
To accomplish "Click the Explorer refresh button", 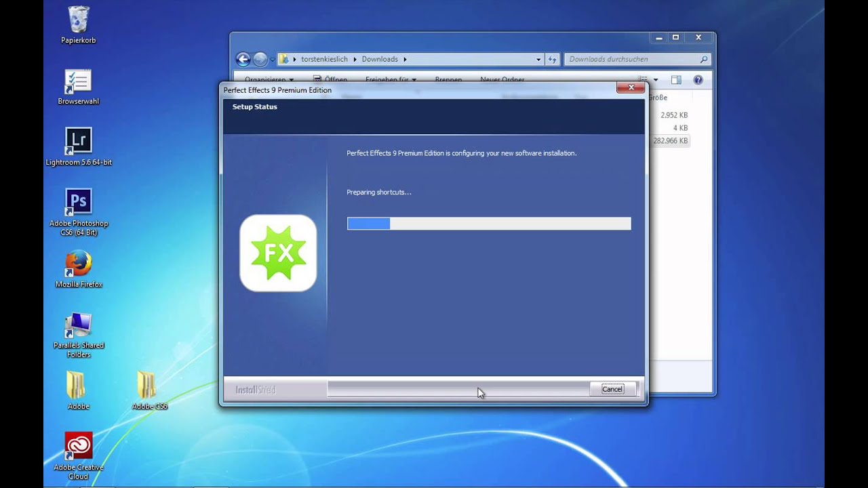I will point(552,60).
